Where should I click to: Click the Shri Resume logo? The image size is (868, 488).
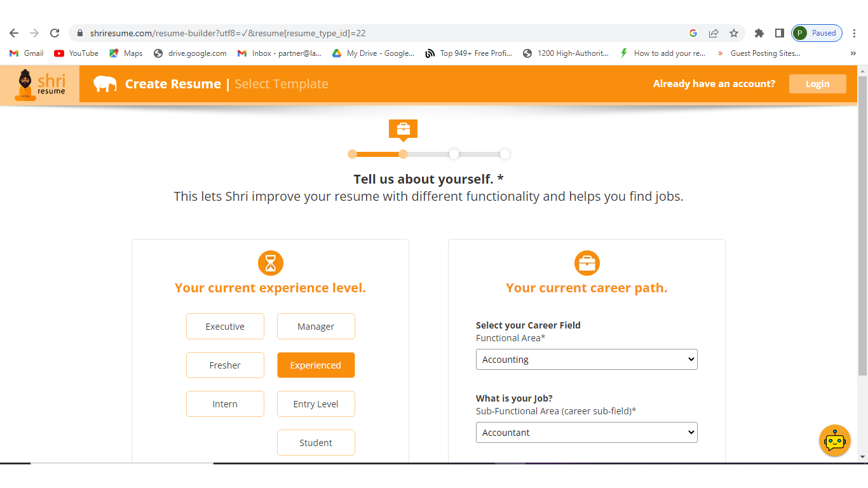(x=40, y=84)
